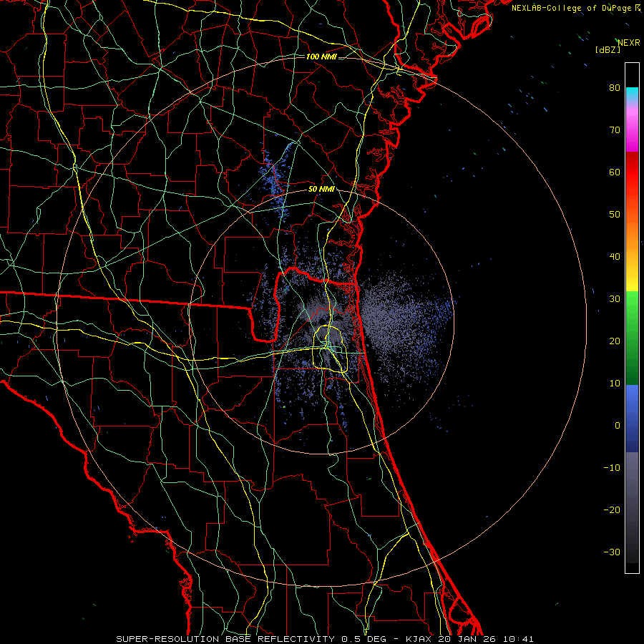Viewport: 644px width, 644px height.
Task: Click the 50 NMI range ring label
Action: click(x=321, y=190)
